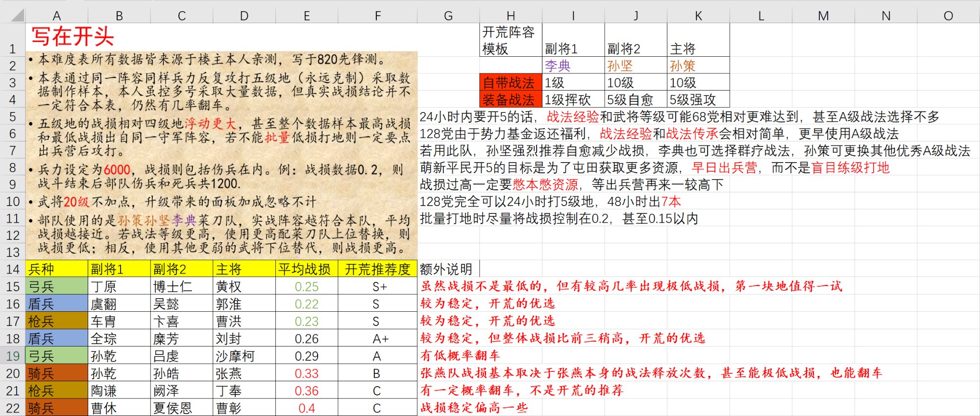Viewport: 980px width, 416px height.
Task: Click cell 刘封
Action: pos(244,339)
